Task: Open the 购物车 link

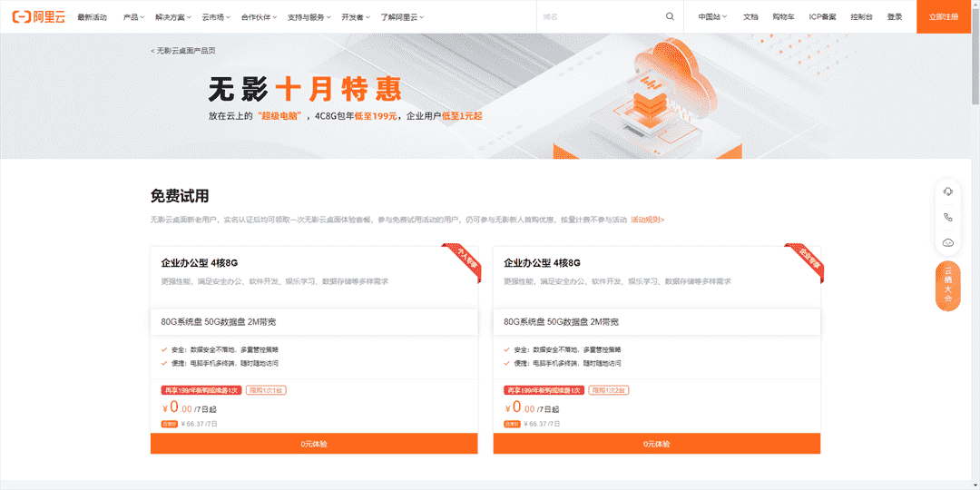Action: [x=783, y=17]
